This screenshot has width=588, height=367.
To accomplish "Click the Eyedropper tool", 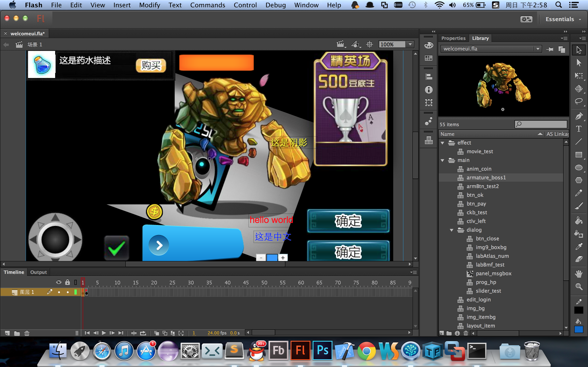I will click(579, 246).
